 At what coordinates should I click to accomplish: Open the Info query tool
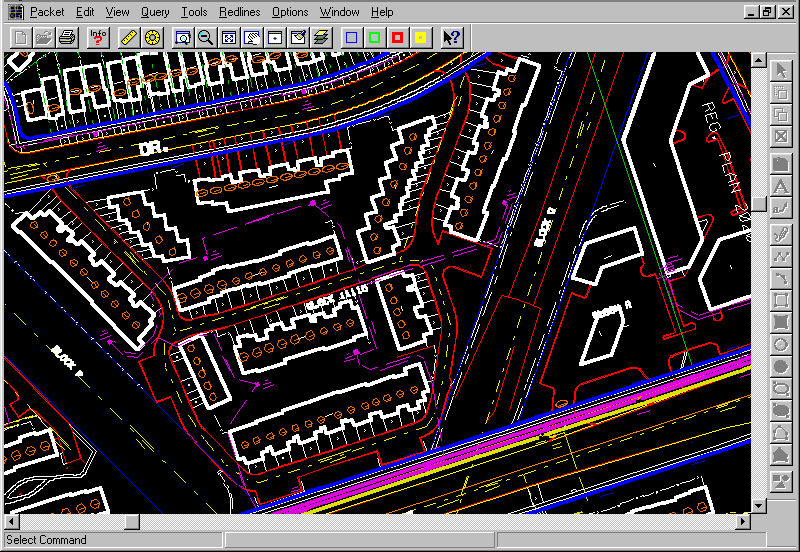(x=98, y=37)
